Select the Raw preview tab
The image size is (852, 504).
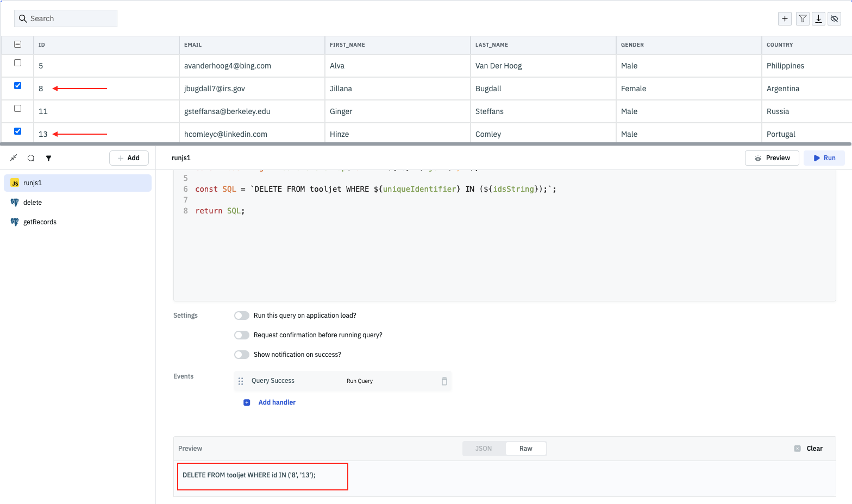click(525, 449)
